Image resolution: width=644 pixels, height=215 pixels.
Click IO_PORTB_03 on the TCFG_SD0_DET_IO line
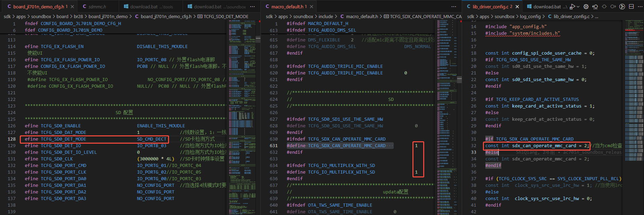pos(152,146)
